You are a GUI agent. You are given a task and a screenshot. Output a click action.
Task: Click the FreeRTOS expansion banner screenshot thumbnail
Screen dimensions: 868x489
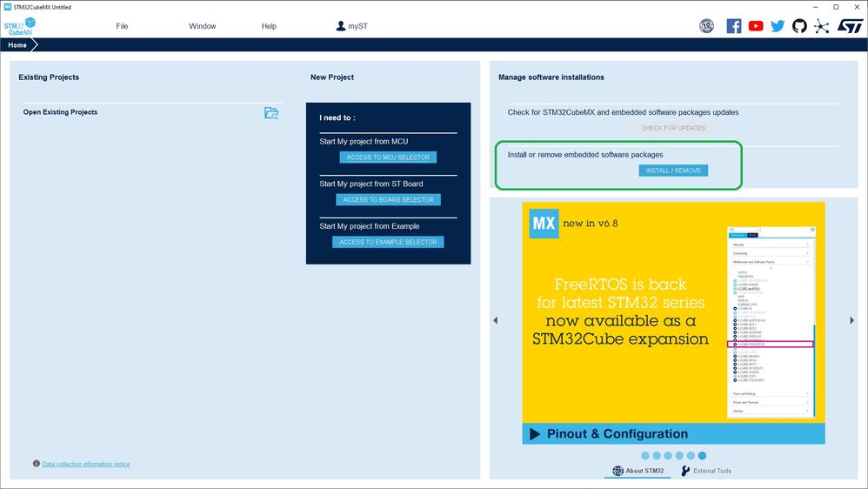coord(771,322)
